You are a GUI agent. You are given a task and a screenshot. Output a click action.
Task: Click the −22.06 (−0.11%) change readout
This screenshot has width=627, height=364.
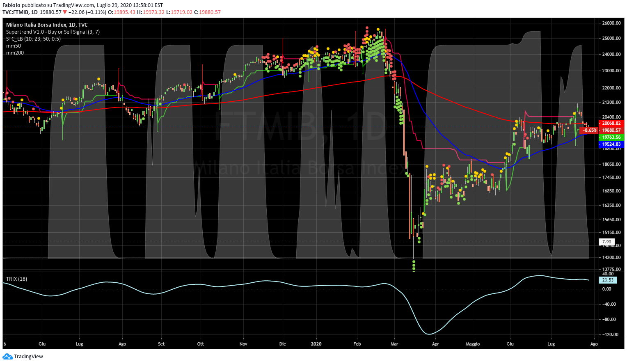[87, 12]
